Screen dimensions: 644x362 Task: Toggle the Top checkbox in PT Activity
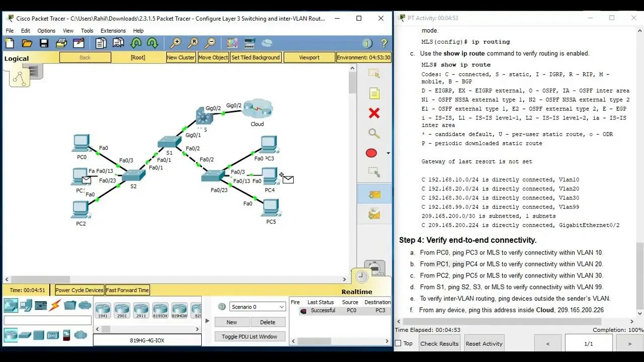[398, 343]
